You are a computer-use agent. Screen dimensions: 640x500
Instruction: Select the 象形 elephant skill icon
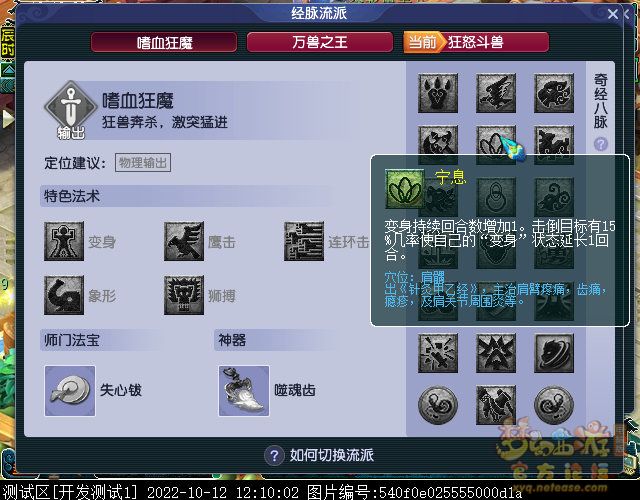click(64, 295)
